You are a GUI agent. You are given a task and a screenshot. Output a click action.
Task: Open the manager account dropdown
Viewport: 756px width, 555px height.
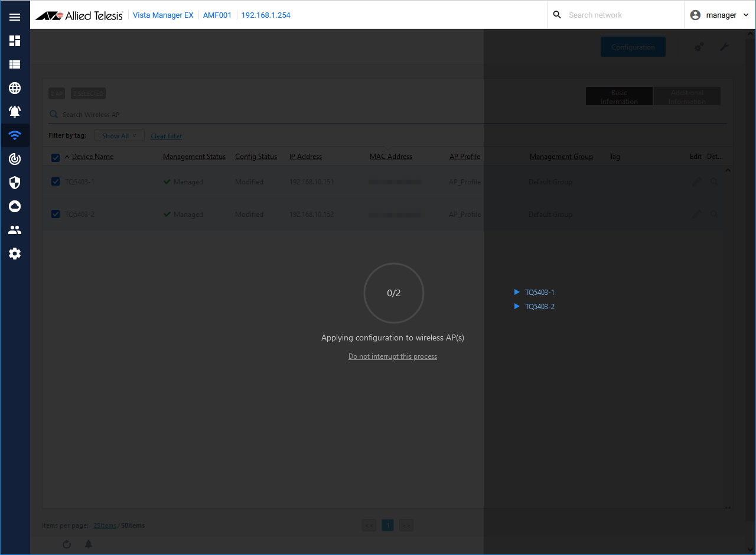click(x=721, y=15)
